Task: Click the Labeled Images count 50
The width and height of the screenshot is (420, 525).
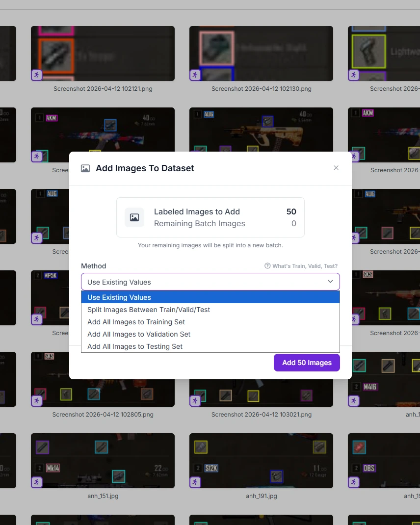Action: pos(291,211)
